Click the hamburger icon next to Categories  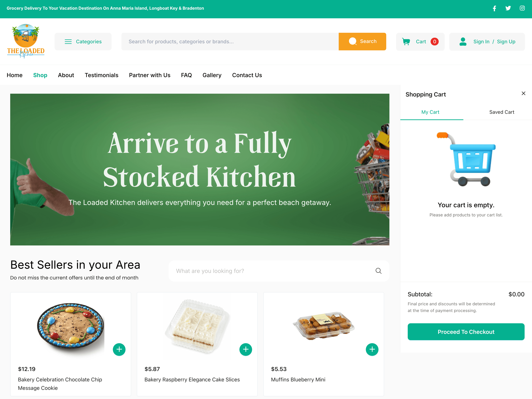68,41
